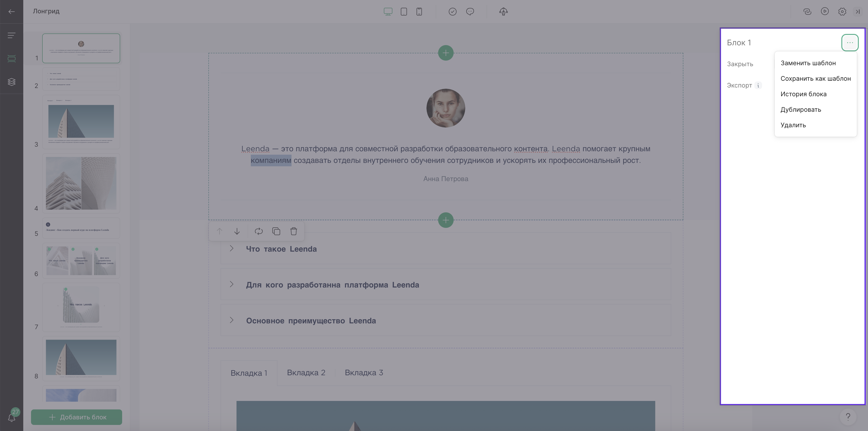
Task: Click the duplicate block copy icon
Action: click(x=276, y=231)
